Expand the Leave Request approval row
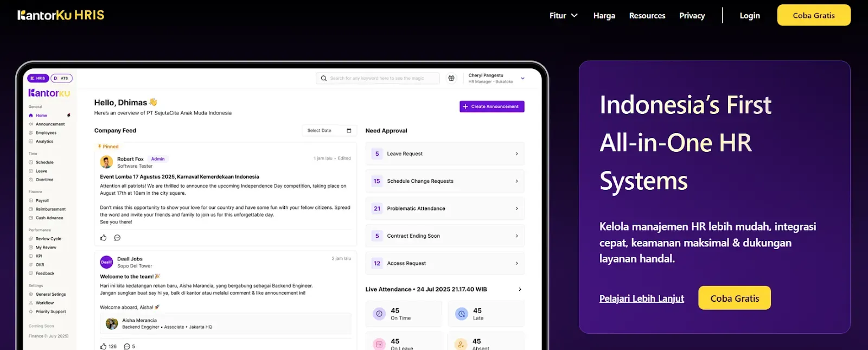Image resolution: width=868 pixels, height=350 pixels. pos(445,154)
